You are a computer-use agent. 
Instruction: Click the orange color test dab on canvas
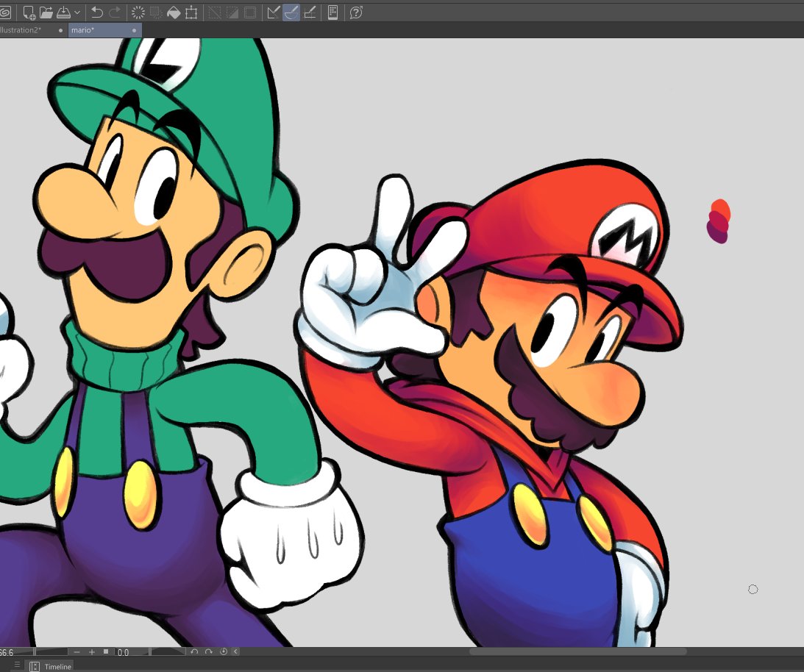720,209
